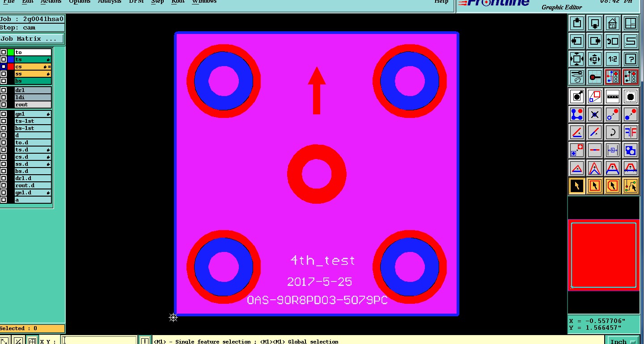Click the Job Matrix ... button
This screenshot has width=644, height=344.
[32, 39]
